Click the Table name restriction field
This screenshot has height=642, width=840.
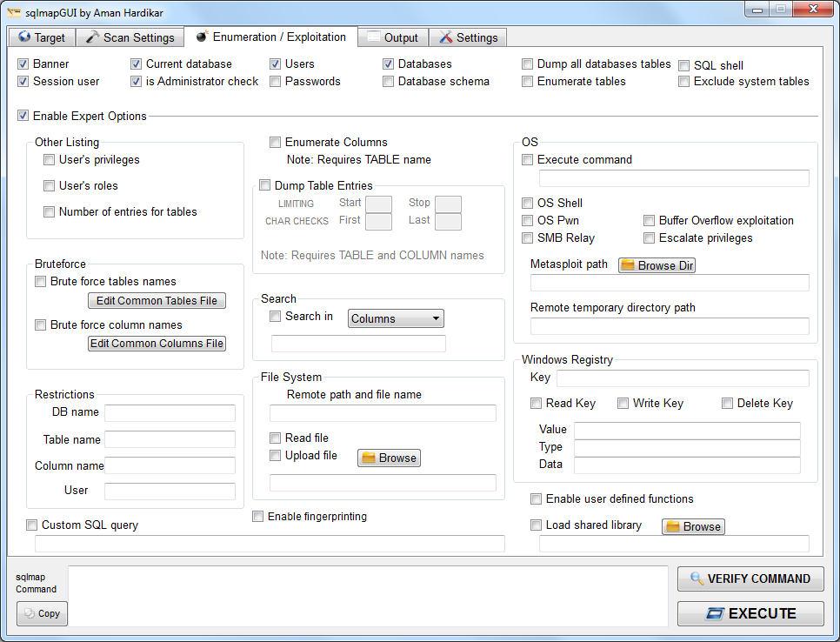(x=170, y=439)
